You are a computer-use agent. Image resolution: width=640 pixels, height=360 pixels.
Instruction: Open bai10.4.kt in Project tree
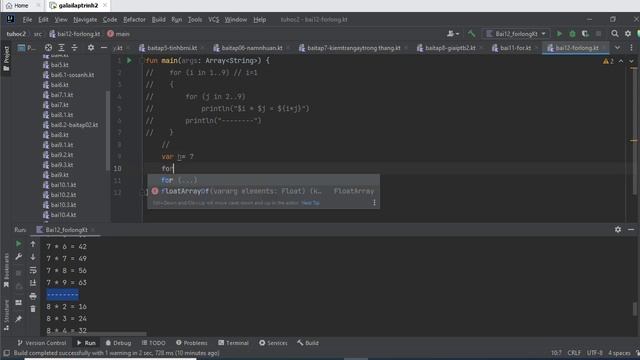(63, 215)
